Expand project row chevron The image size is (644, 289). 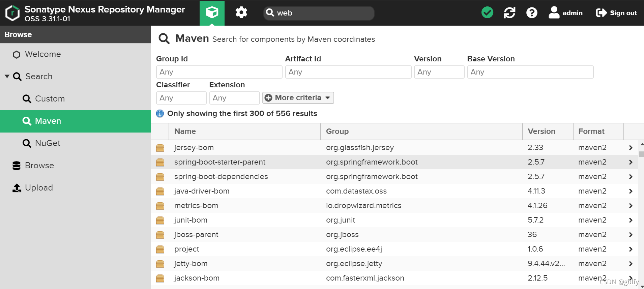coord(631,249)
